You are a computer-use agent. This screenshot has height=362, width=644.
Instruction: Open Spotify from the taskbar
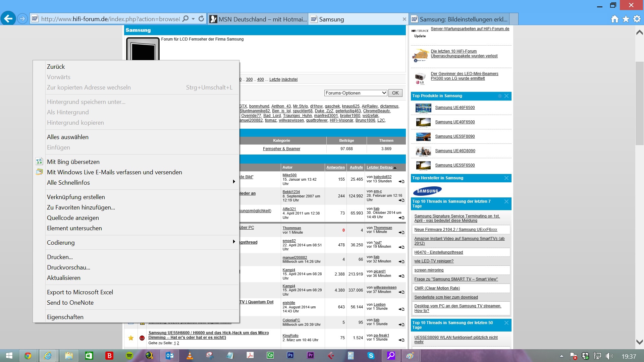coord(129,356)
